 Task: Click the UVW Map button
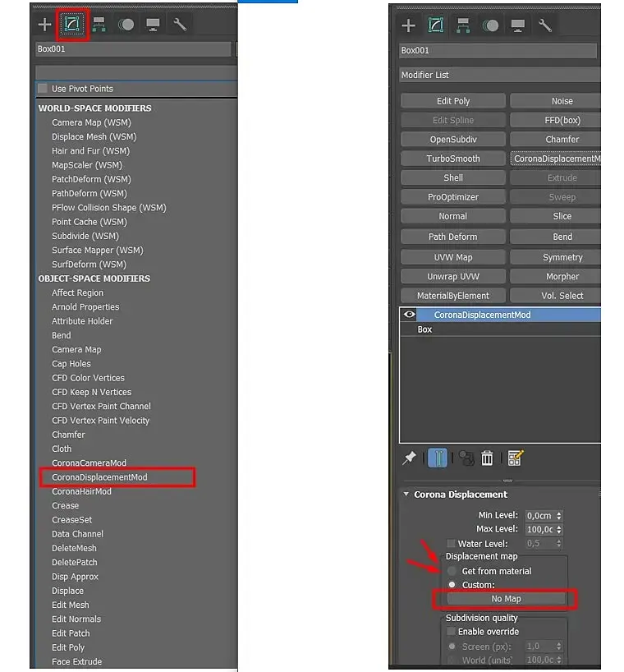pos(453,257)
